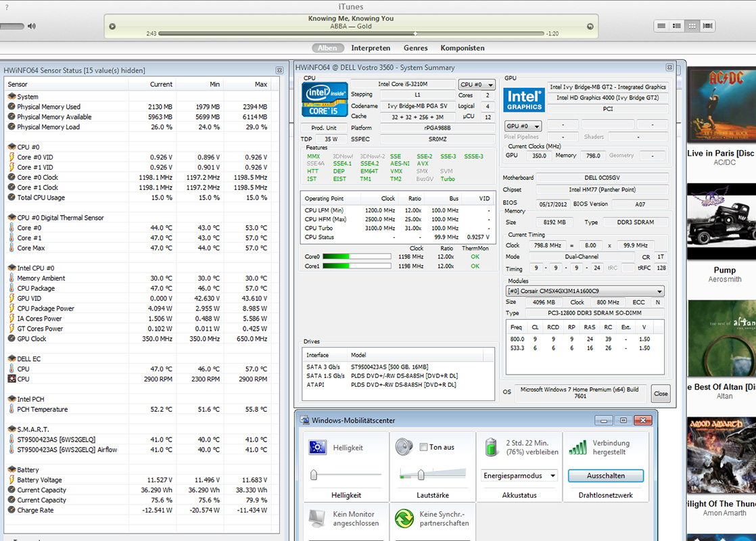The image size is (756, 541).
Task: Select the Interpreten tab in iTunes
Action: [371, 48]
